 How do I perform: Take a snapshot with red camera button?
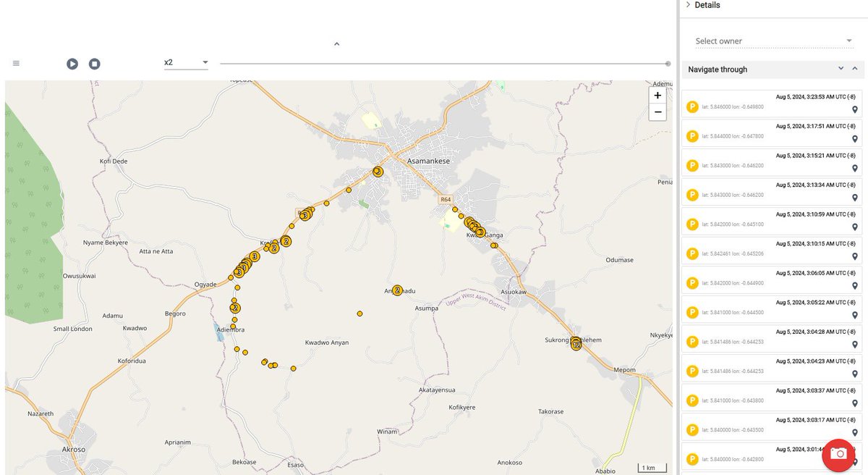838,454
